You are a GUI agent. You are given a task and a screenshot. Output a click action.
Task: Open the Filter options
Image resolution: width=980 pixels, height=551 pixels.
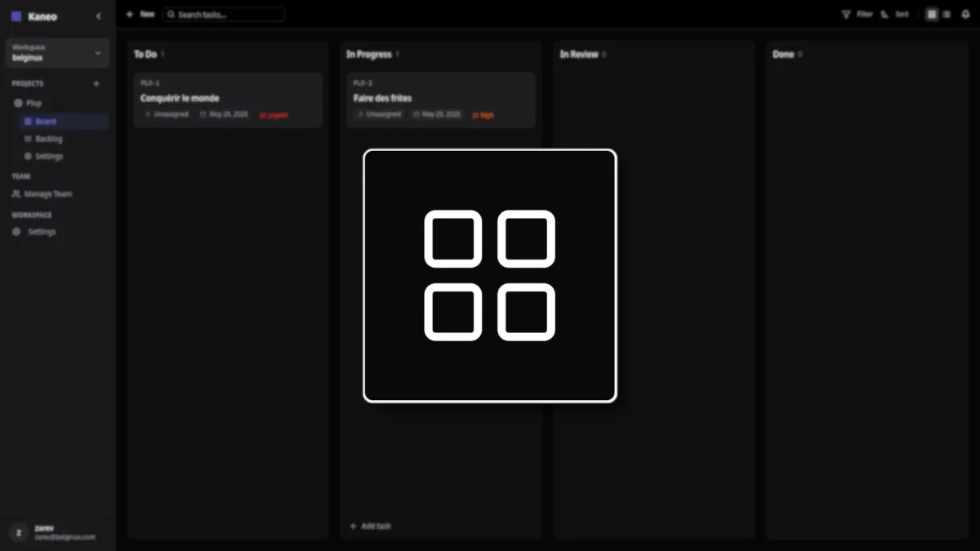[857, 14]
